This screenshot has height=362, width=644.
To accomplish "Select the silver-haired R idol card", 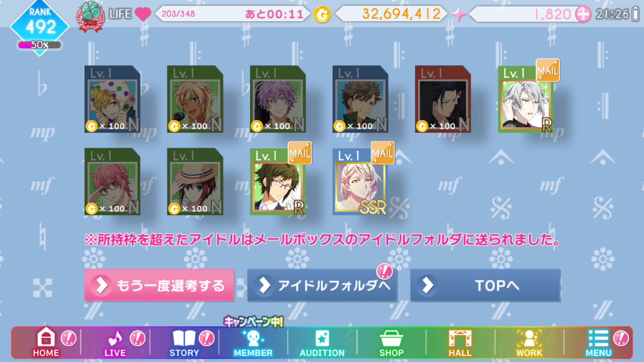I will (x=526, y=99).
